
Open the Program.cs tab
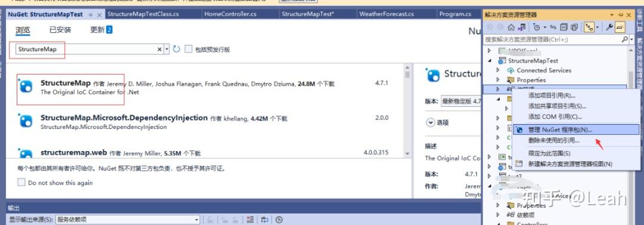pos(455,14)
